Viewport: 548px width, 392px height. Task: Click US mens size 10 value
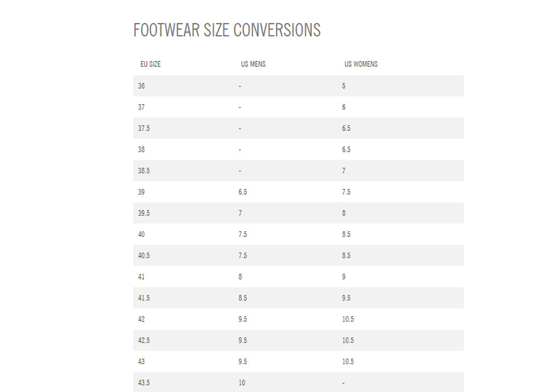click(242, 383)
